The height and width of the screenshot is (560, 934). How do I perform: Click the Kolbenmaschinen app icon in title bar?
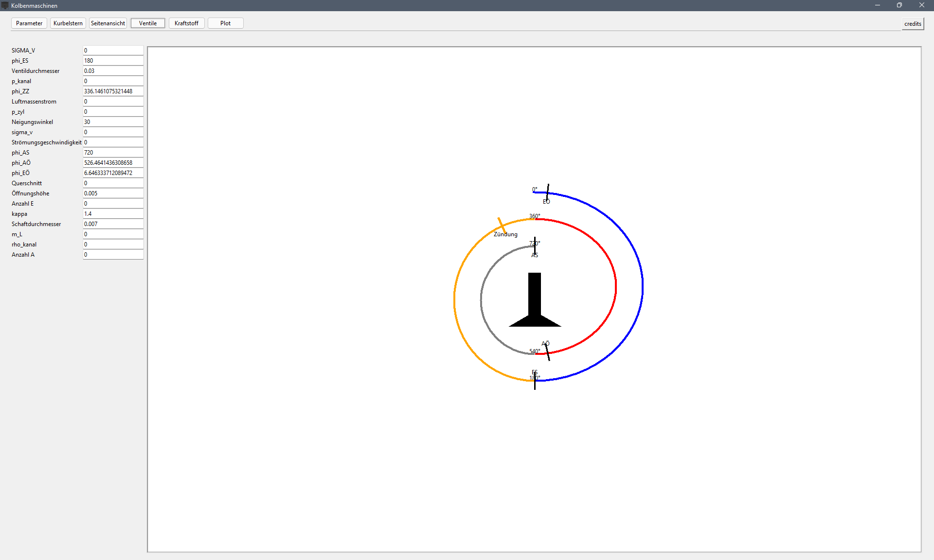coord(5,5)
